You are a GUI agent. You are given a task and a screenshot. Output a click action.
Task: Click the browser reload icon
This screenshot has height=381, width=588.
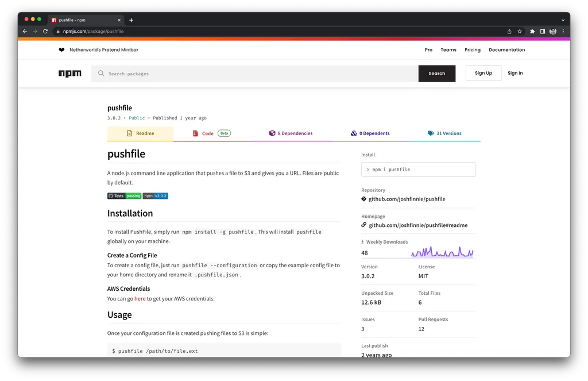(45, 32)
